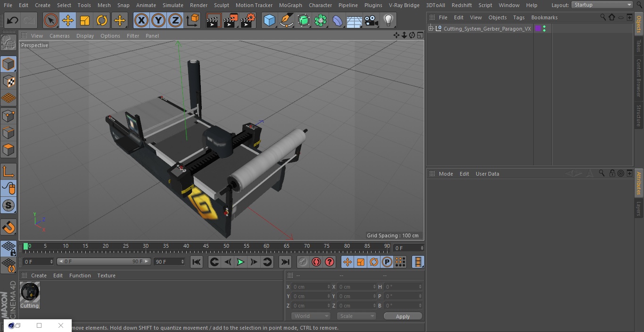Add a Camera object
This screenshot has height=332, width=644.
[x=371, y=21]
